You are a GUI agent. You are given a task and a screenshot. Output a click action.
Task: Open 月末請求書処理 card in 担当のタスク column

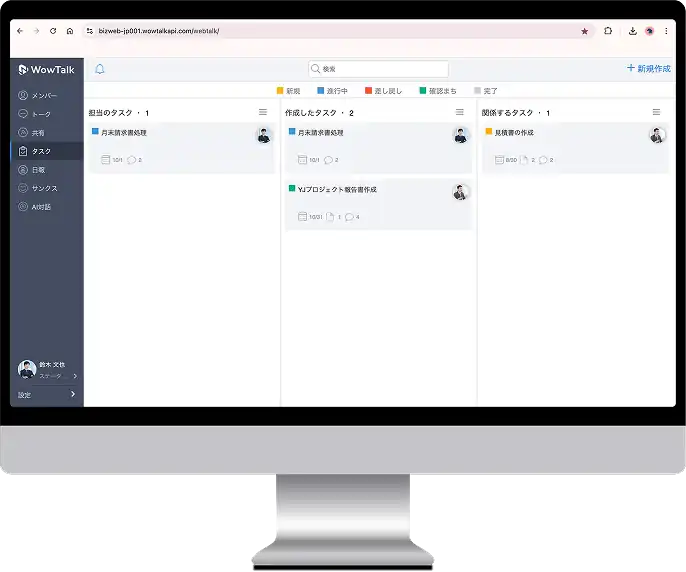182,148
